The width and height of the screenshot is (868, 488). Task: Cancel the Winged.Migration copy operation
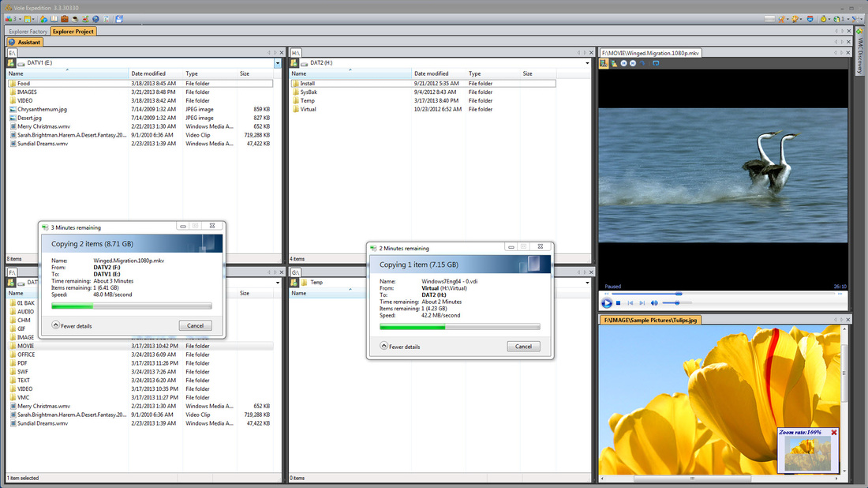(196, 325)
